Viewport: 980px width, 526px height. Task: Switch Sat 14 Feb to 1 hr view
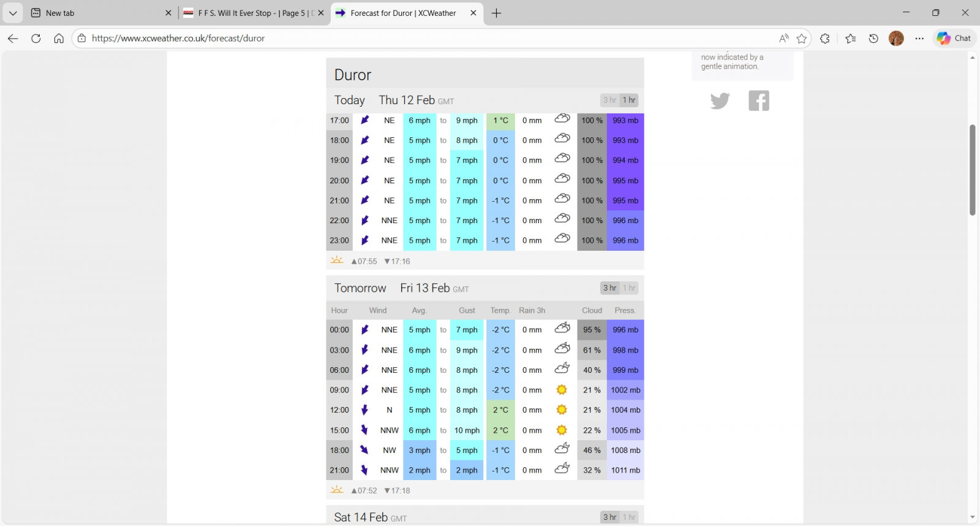[629, 517]
